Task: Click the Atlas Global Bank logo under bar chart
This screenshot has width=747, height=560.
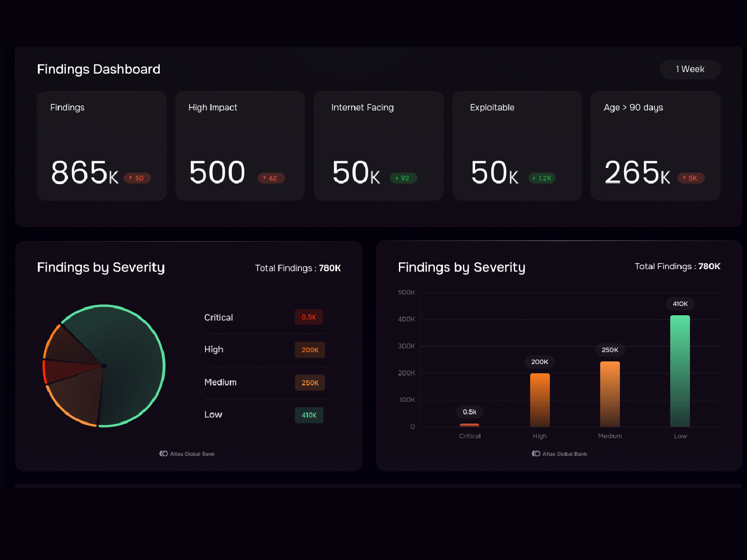Action: pos(560,454)
